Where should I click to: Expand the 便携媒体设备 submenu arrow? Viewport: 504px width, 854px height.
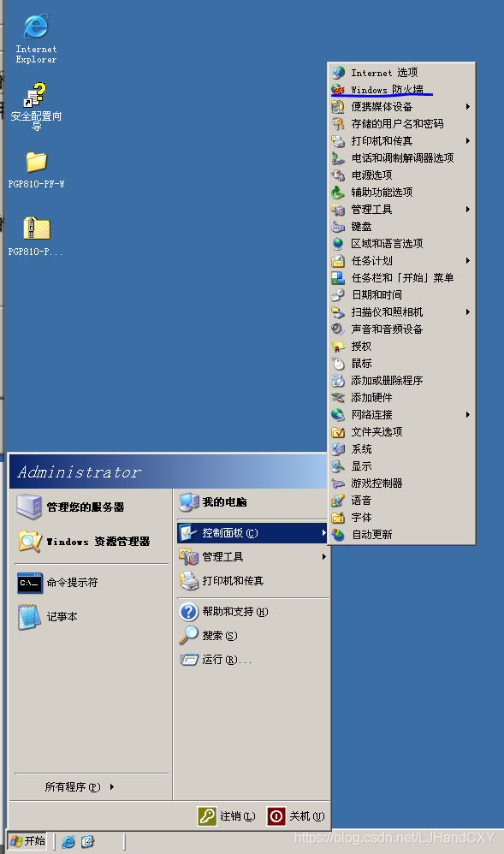pyautogui.click(x=467, y=107)
